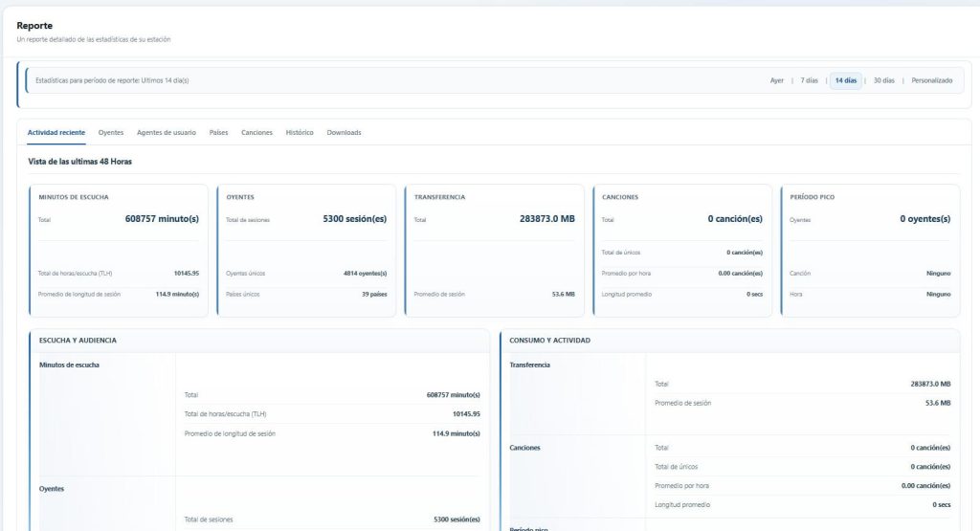Select the 14 días period

(846, 80)
